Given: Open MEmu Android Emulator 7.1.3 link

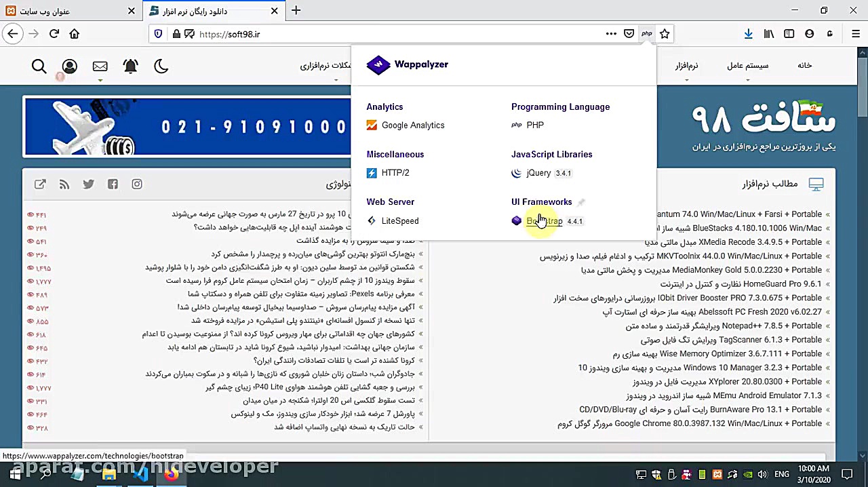Looking at the screenshot, I should pos(724,396).
